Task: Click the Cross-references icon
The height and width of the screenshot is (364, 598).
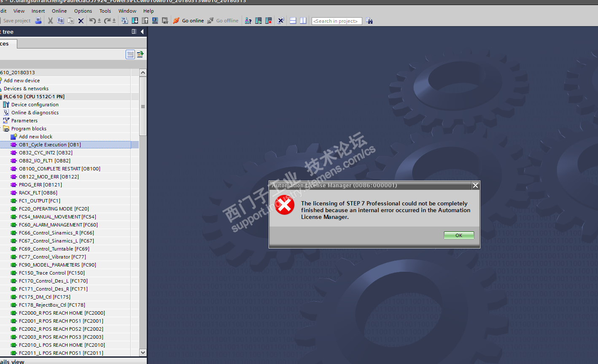Action: (x=281, y=21)
